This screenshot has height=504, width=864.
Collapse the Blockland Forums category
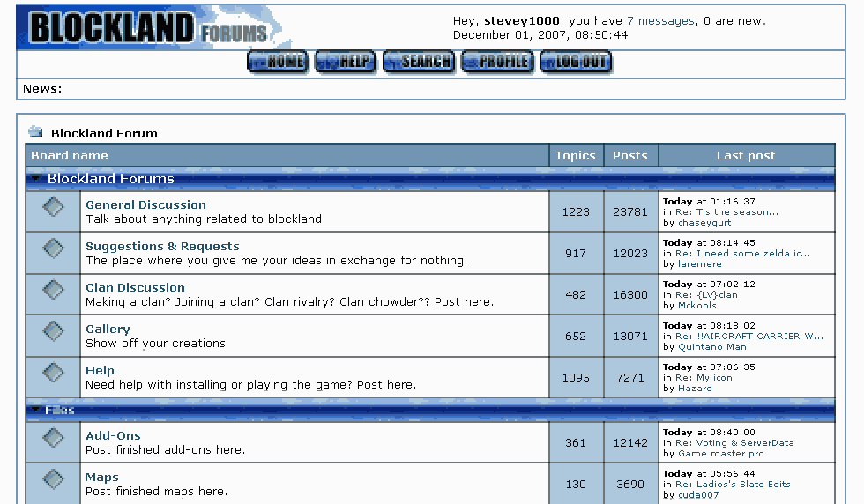(35, 179)
